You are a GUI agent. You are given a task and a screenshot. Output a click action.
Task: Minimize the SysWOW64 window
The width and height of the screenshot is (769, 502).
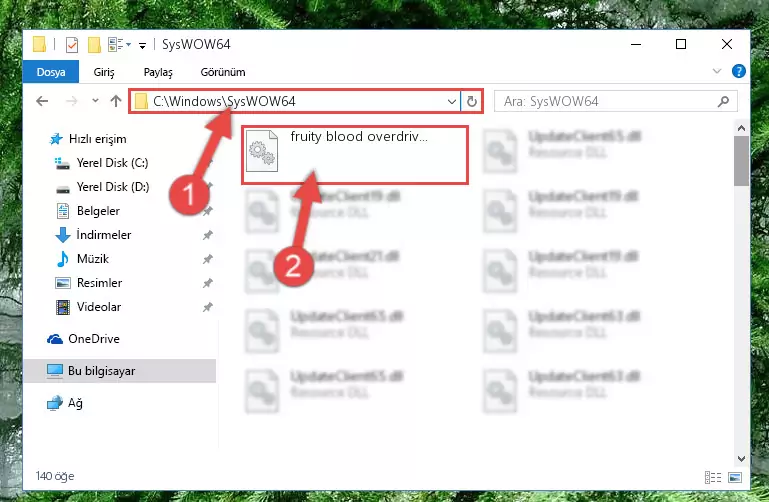point(636,44)
